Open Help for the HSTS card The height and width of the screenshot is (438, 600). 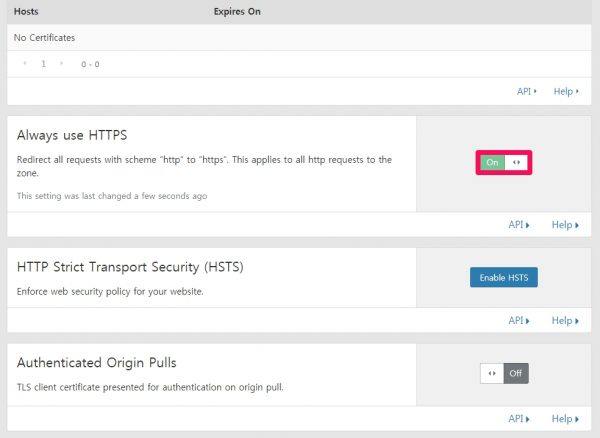564,321
